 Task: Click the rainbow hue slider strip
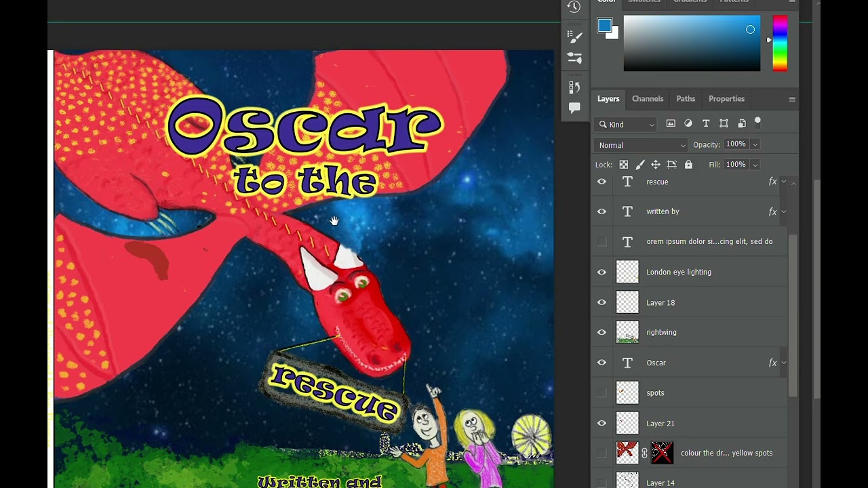point(780,43)
